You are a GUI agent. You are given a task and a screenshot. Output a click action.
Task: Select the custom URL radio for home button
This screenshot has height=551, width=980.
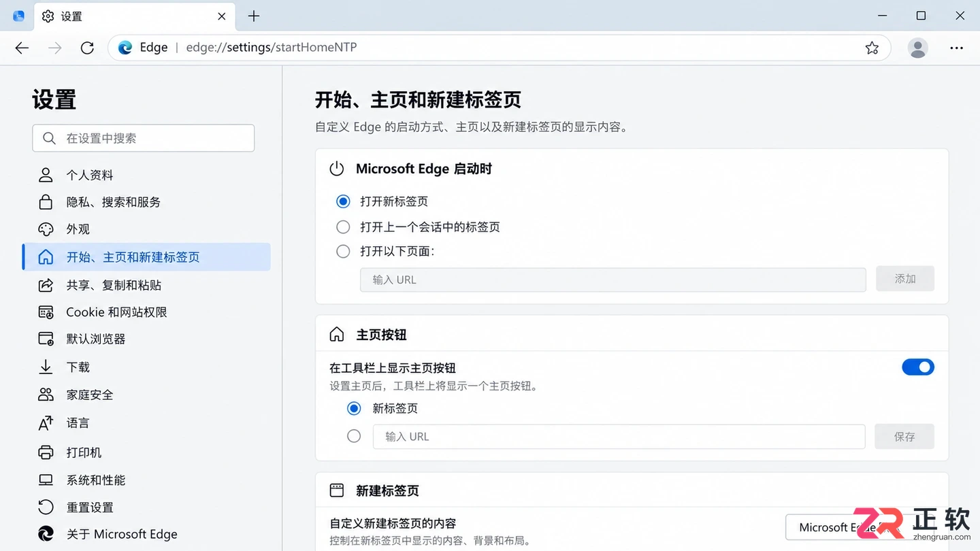[x=354, y=436]
